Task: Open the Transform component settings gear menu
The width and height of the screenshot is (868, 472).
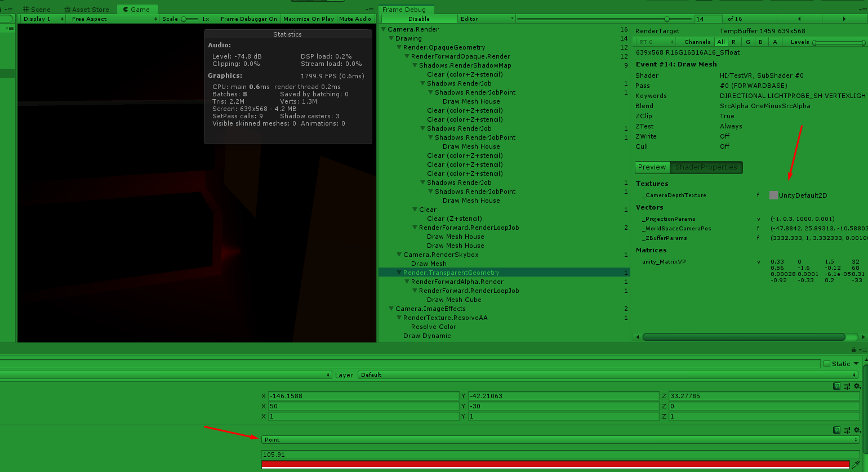Action: point(858,386)
